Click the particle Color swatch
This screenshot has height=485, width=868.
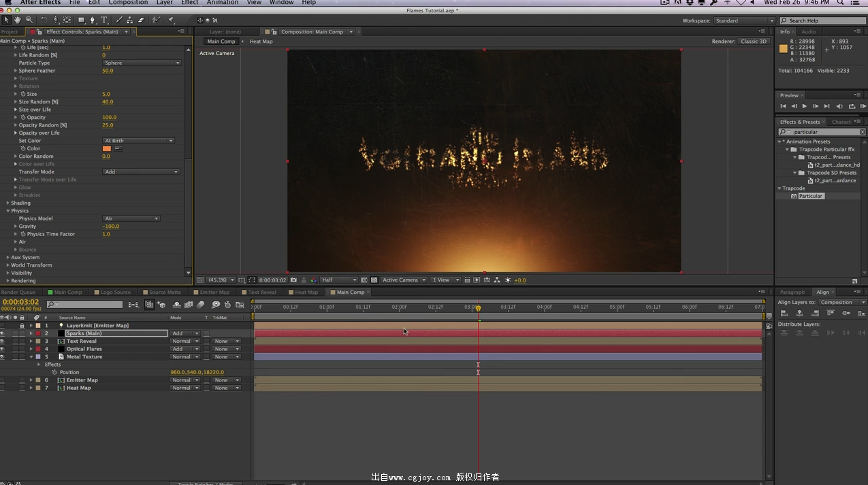pyautogui.click(x=107, y=148)
